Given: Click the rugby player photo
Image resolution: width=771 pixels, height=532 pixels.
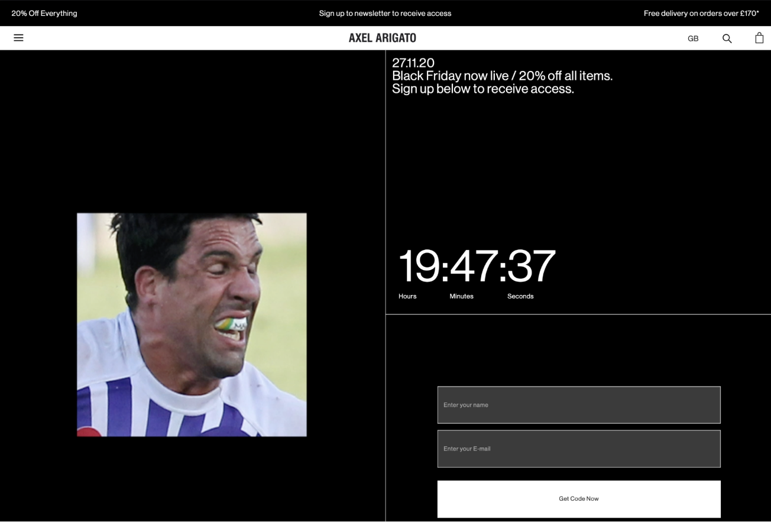Looking at the screenshot, I should [192, 325].
